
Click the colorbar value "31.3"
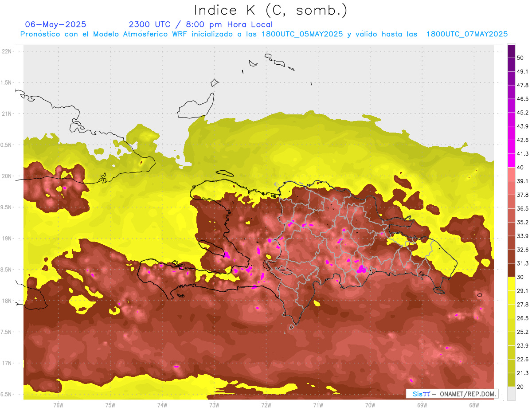(x=522, y=263)
